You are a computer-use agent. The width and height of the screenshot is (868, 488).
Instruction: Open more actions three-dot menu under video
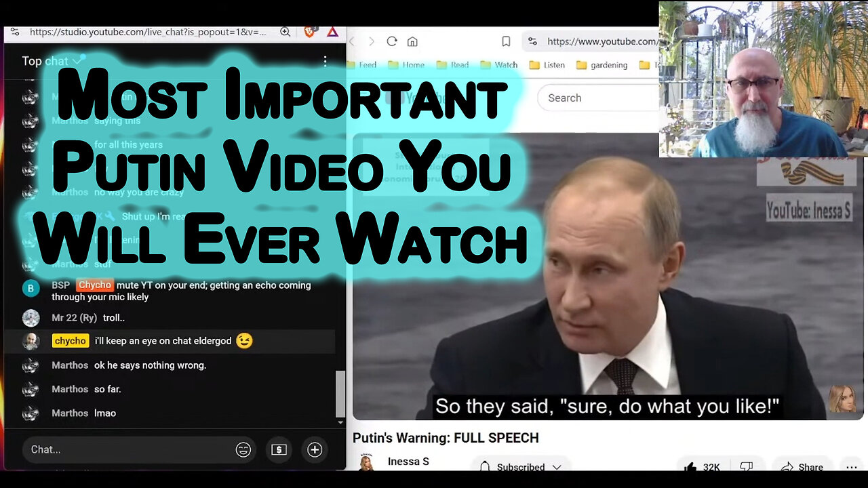(852, 466)
